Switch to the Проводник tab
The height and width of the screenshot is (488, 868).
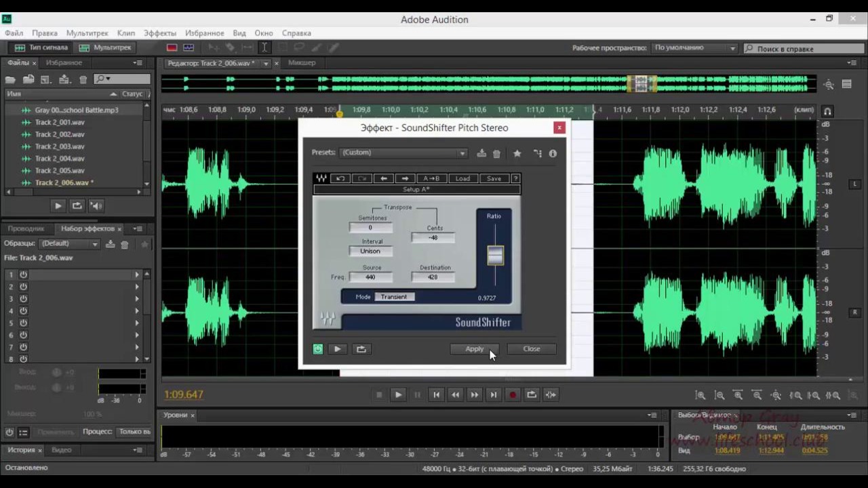pos(26,229)
